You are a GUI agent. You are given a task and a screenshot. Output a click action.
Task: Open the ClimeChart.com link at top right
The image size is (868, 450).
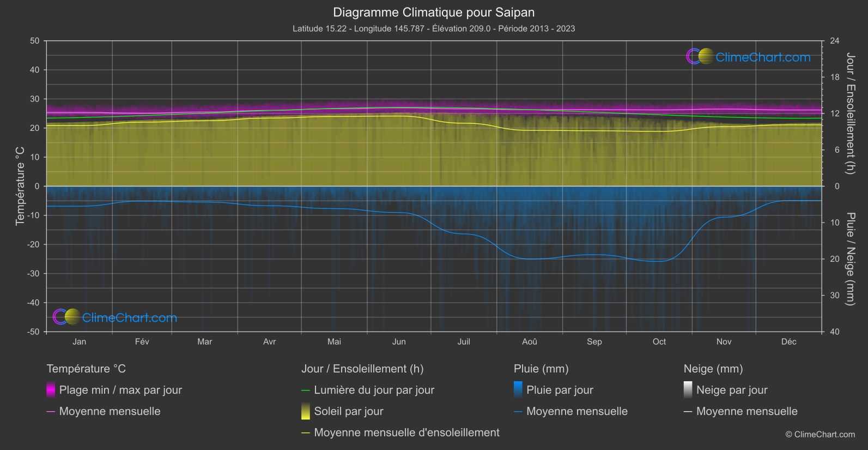(x=763, y=57)
